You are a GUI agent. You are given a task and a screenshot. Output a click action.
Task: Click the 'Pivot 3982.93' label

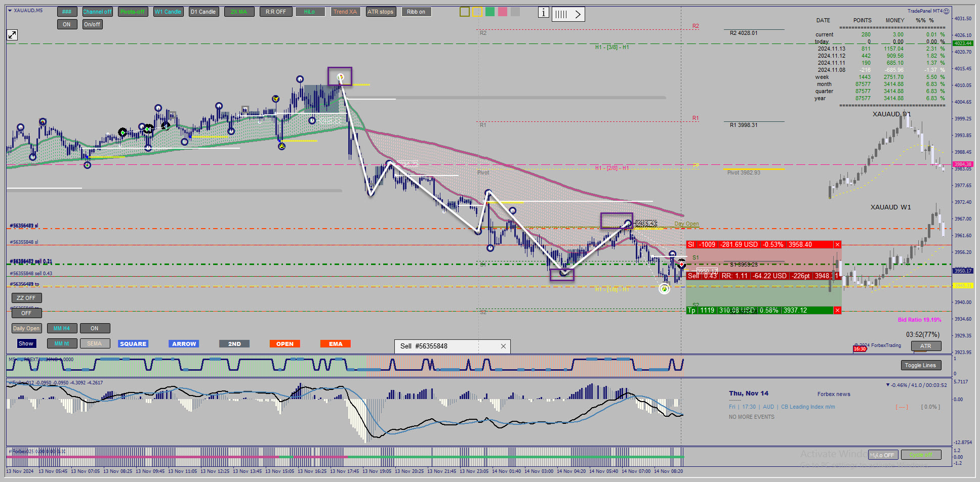pyautogui.click(x=744, y=173)
